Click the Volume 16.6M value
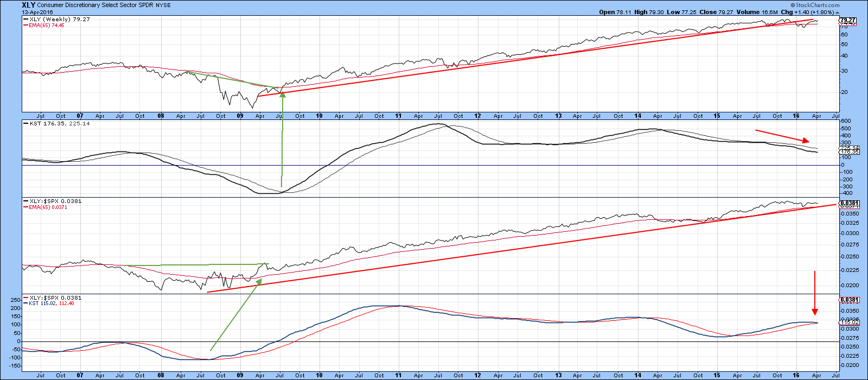This screenshot has width=868, height=380. pyautogui.click(x=757, y=12)
